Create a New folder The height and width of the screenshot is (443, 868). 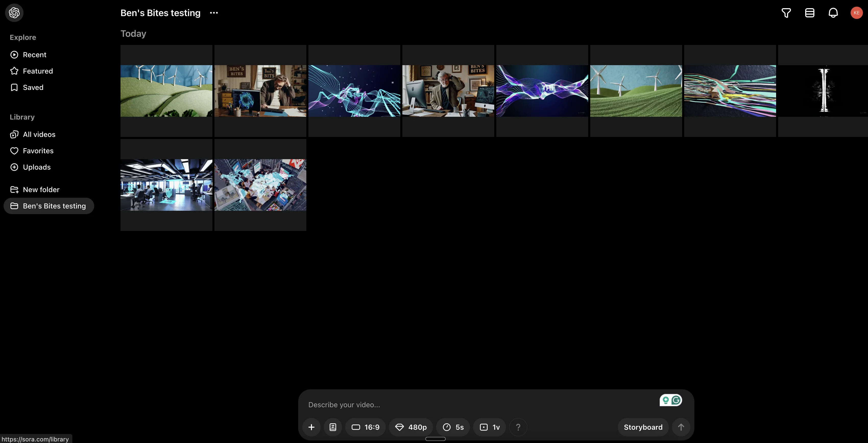coord(41,190)
